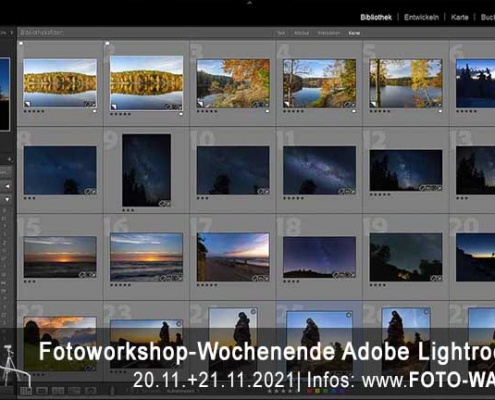The width and height of the screenshot is (495, 400).
Task: Click the color label box under photo 5
Action: (x=440, y=111)
